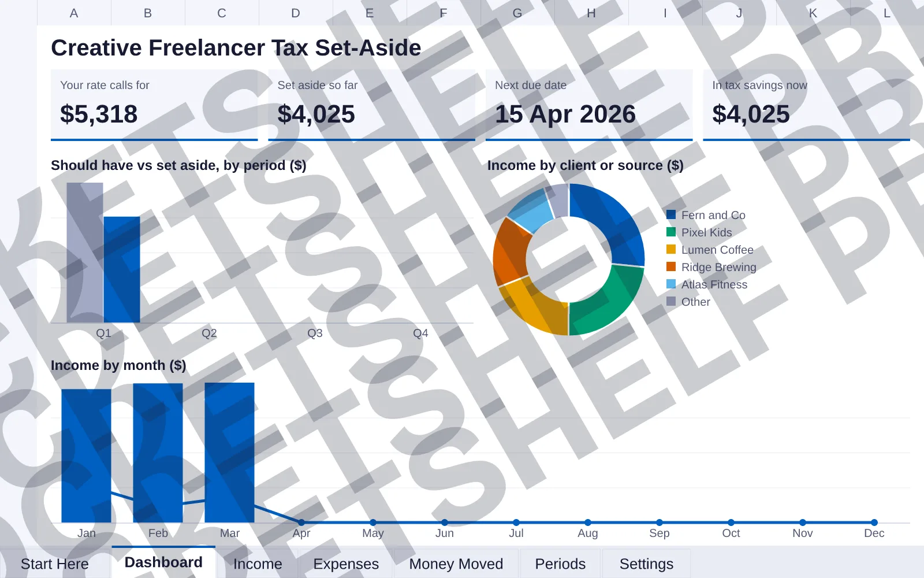Open the Start Here sheet tab
This screenshot has height=578, width=924.
pos(55,564)
